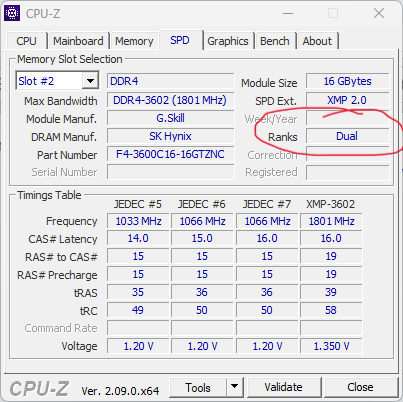The image size is (403, 402).
Task: Click the 15.0 CAS# Latency cell
Action: 202,238
